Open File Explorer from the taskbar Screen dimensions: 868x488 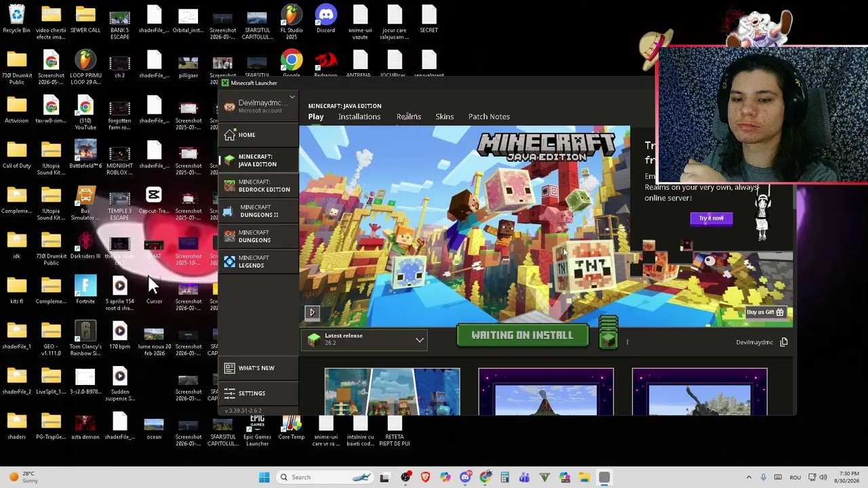[x=584, y=477]
